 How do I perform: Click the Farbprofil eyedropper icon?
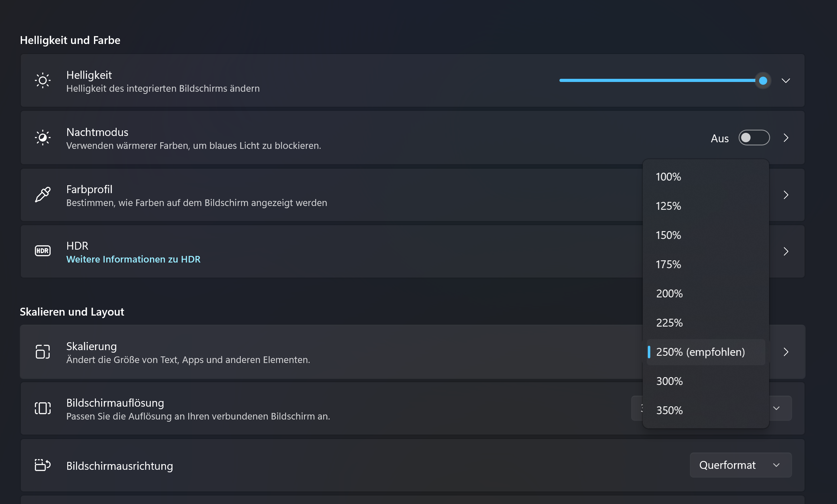[42, 195]
